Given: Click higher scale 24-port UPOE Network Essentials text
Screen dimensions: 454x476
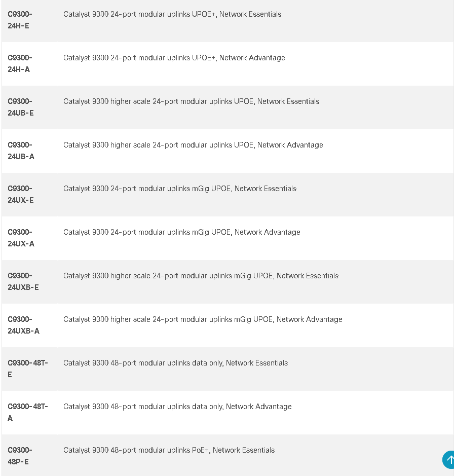Looking at the screenshot, I should coord(191,101).
